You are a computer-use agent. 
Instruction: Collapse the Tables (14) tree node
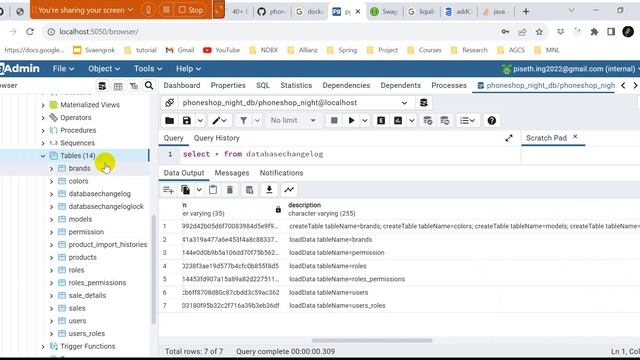point(43,156)
